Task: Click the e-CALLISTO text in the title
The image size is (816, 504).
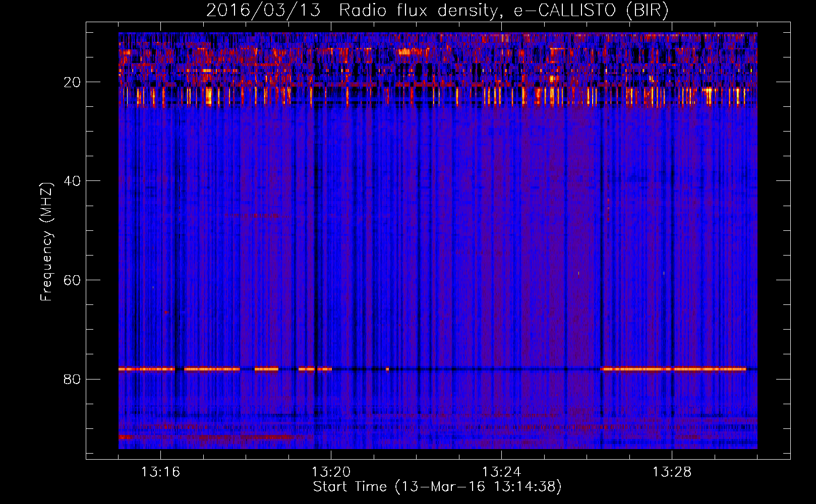Action: tap(564, 10)
